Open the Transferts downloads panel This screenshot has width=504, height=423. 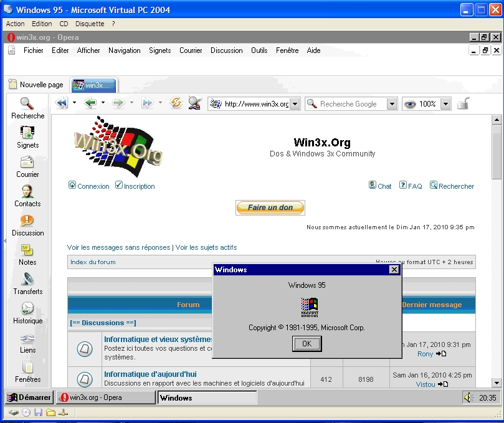27,284
